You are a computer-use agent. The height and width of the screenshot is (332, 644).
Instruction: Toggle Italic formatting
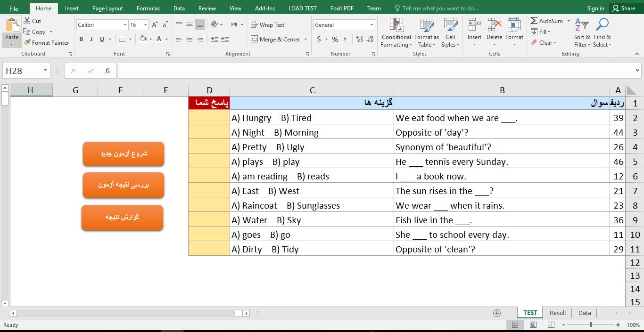click(91, 39)
